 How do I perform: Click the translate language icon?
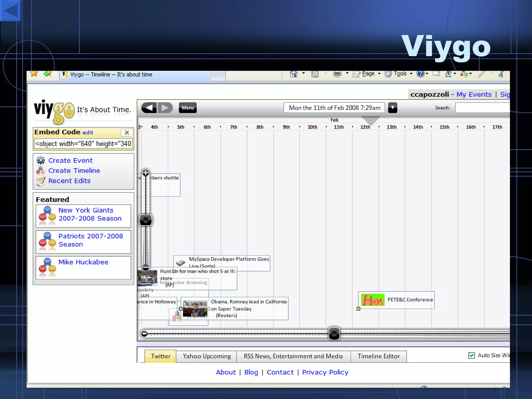pos(464,74)
